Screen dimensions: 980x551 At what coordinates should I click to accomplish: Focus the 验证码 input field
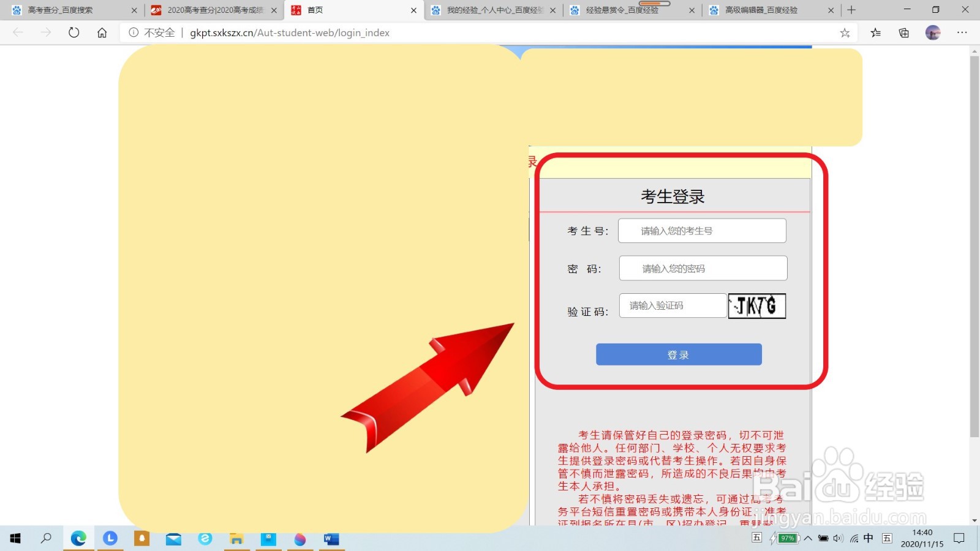[x=673, y=305]
